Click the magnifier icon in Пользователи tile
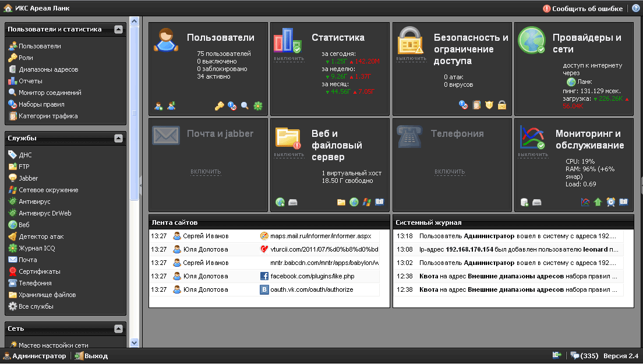 [x=245, y=106]
